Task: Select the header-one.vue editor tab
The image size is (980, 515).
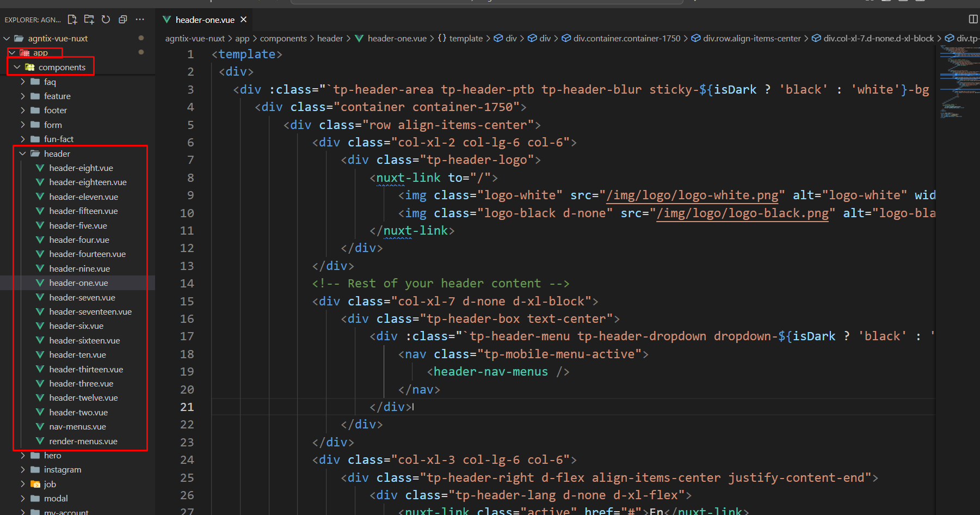Action: (x=205, y=20)
